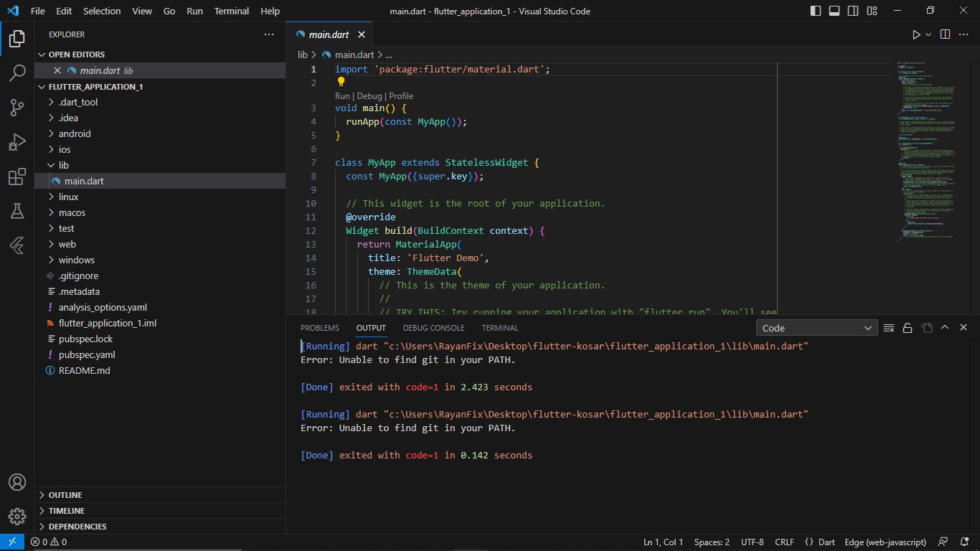Click the UTF-8 encoding status button
Viewport: 980px width, 551px height.
pos(753,542)
